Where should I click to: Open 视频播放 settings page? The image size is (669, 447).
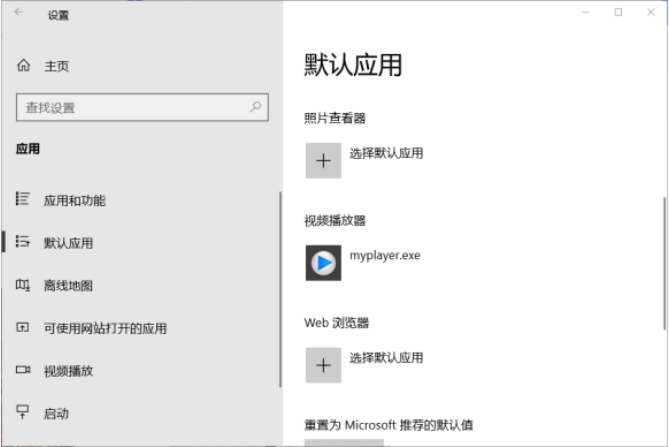(x=141, y=371)
